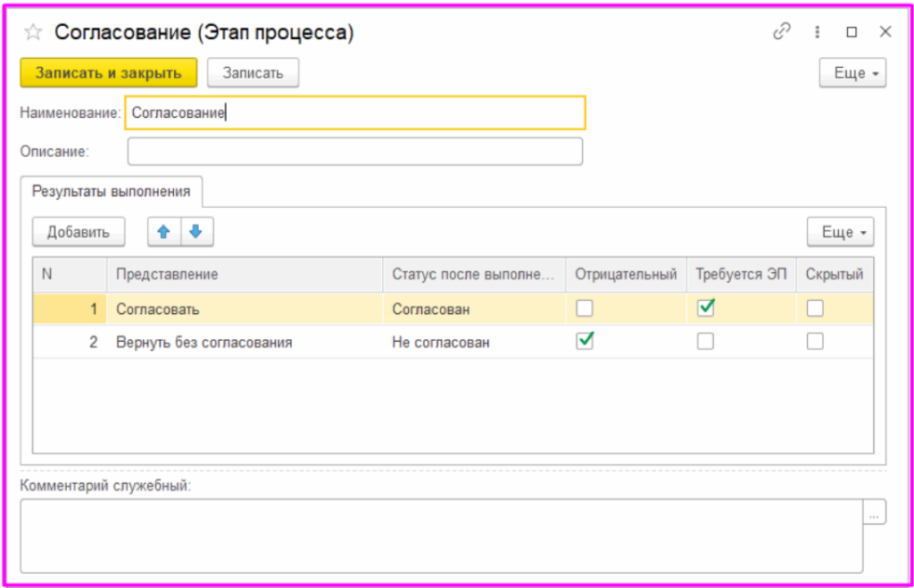Maximize the form window

pyautogui.click(x=852, y=32)
